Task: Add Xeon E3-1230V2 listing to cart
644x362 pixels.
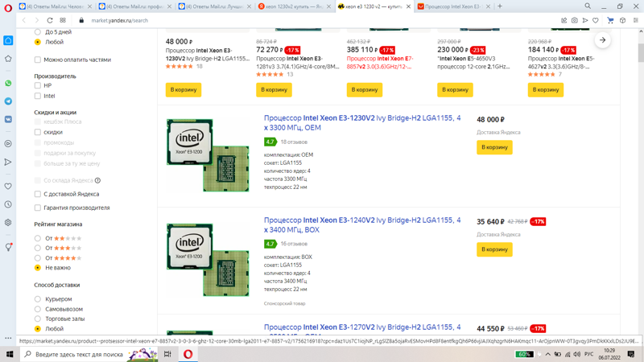Action: tap(494, 147)
